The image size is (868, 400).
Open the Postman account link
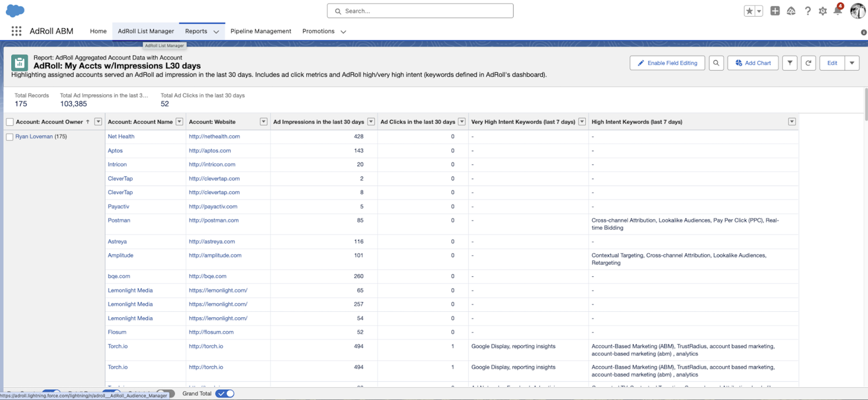119,220
